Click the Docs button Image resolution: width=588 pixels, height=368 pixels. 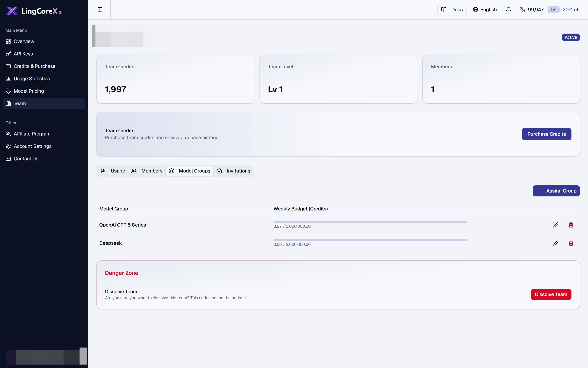click(452, 9)
